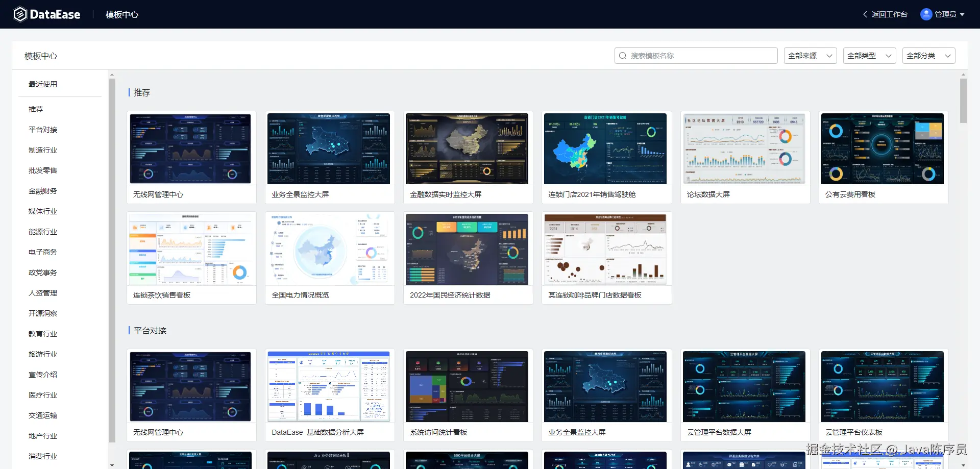Image resolution: width=980 pixels, height=469 pixels.
Task: Expand the 全部分类 dropdown
Action: [928, 56]
